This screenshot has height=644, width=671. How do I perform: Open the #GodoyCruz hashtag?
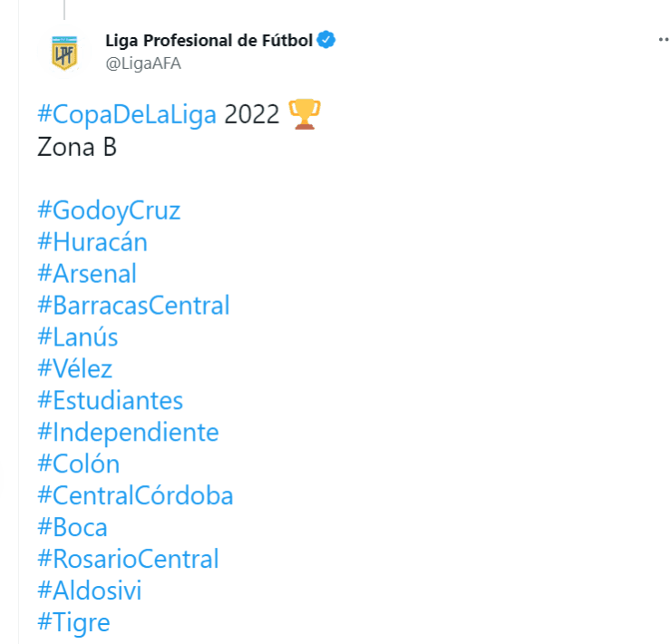[109, 210]
